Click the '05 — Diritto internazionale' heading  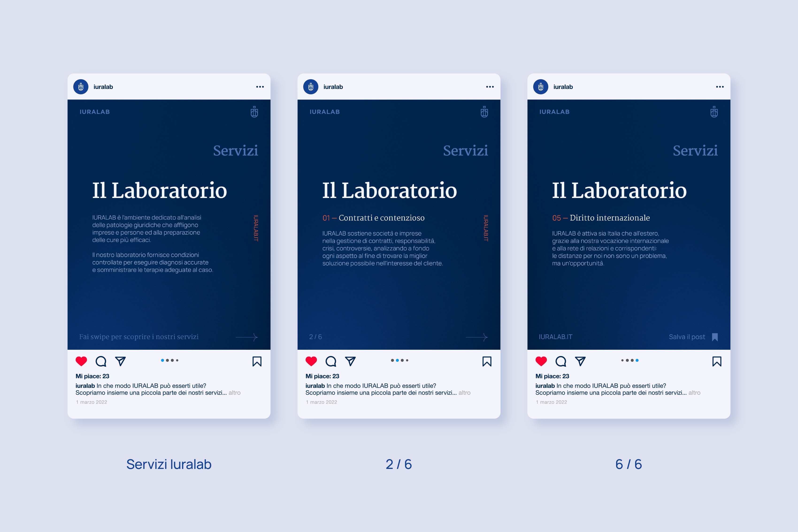coord(601,218)
